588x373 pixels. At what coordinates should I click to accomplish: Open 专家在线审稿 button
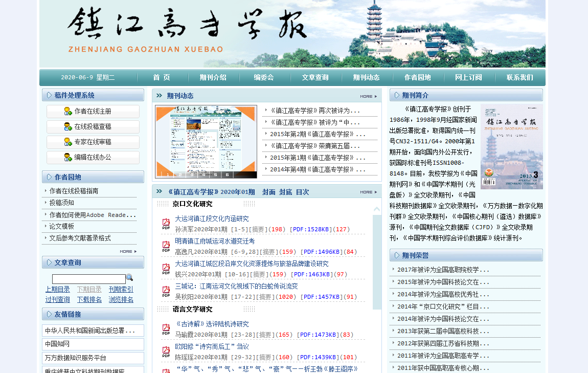93,142
